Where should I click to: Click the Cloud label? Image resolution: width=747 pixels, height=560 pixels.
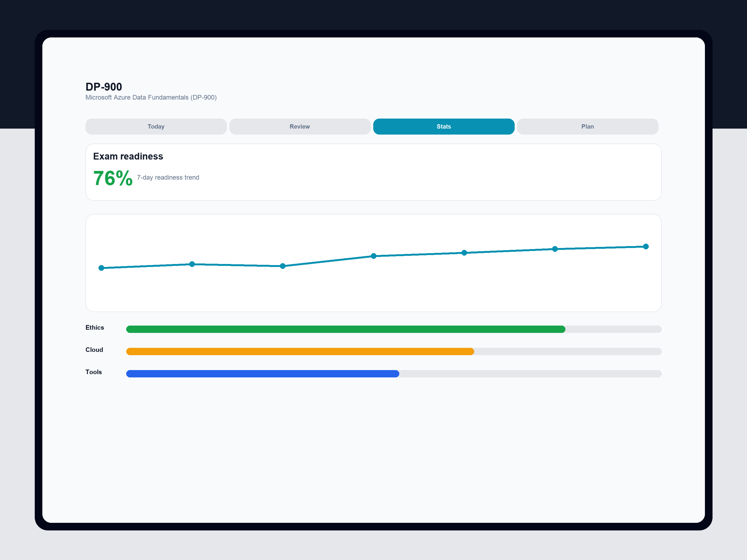(x=94, y=350)
